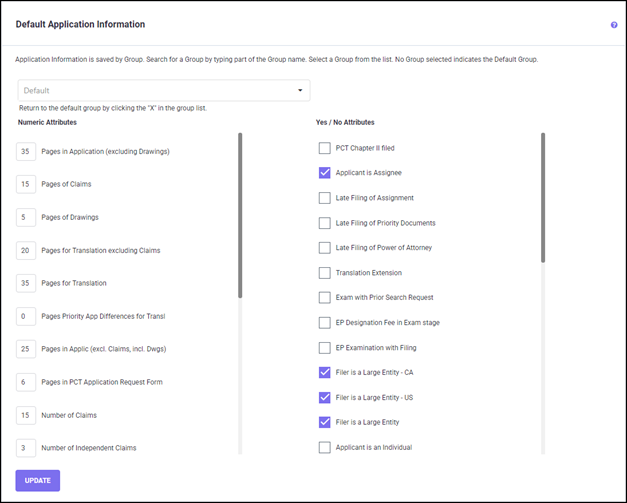Click the Pages of Drawings input
Viewport: 627px width, 503px height.
point(26,217)
